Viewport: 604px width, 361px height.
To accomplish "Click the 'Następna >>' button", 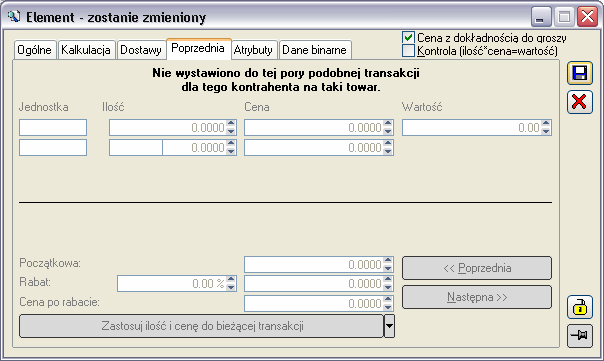I will point(477,297).
